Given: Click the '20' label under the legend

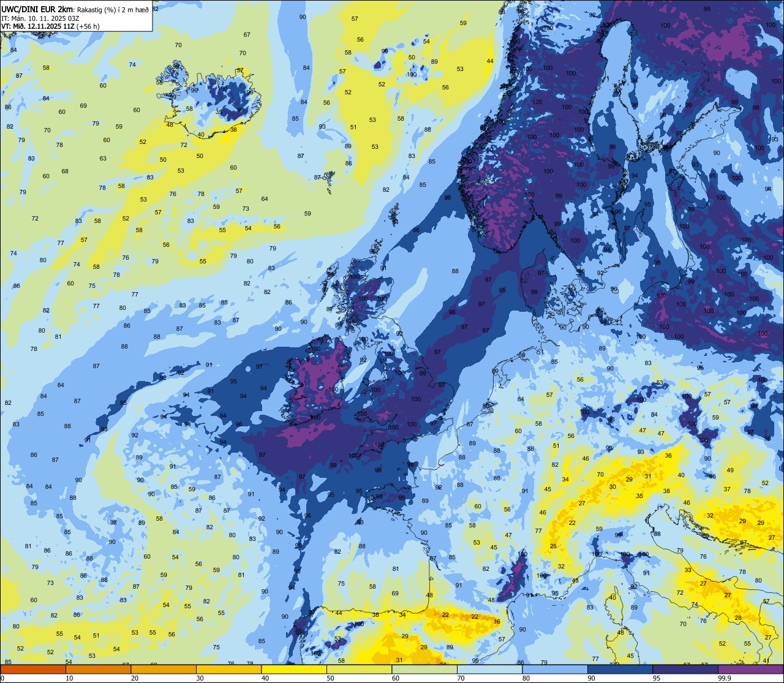Looking at the screenshot, I should (x=135, y=678).
